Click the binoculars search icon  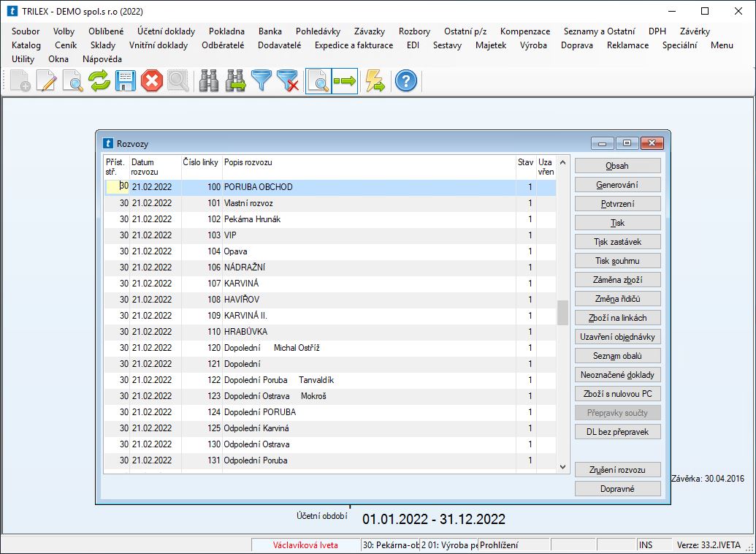point(209,81)
